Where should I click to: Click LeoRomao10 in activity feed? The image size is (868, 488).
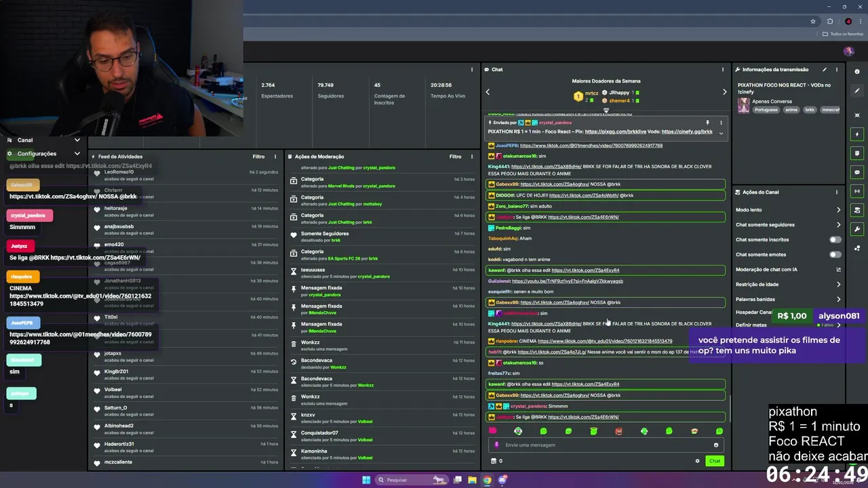click(119, 172)
